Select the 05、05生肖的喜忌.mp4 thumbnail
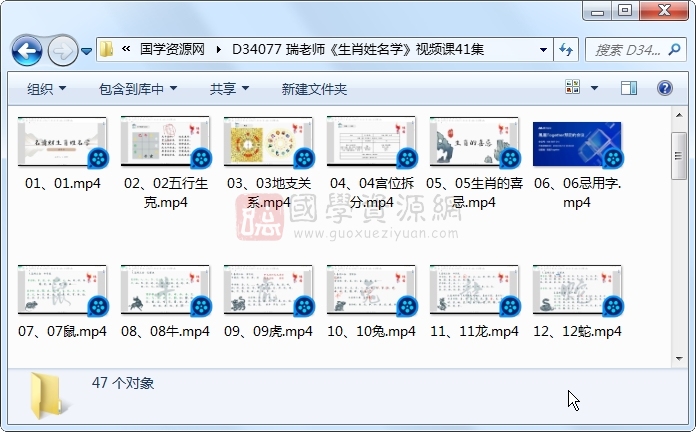Viewport: 696px width, 432px height. click(475, 142)
